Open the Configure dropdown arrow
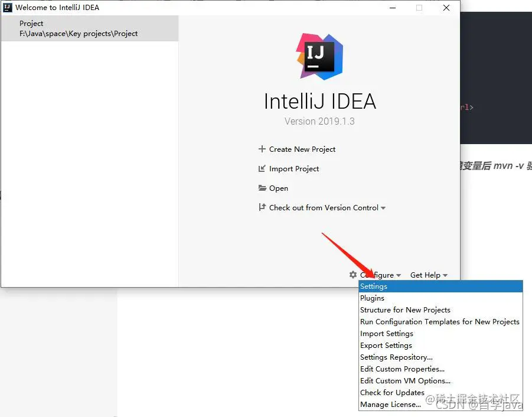This screenshot has width=532, height=417. (399, 275)
